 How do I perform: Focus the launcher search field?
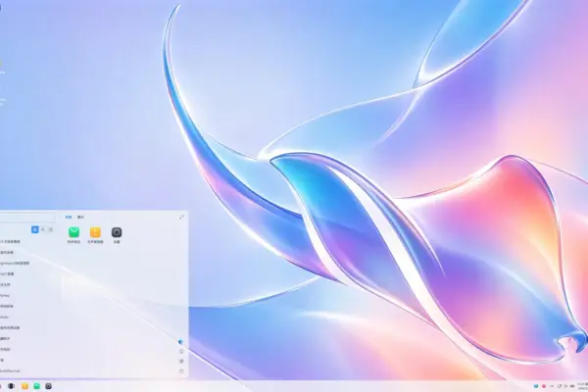pos(27,218)
